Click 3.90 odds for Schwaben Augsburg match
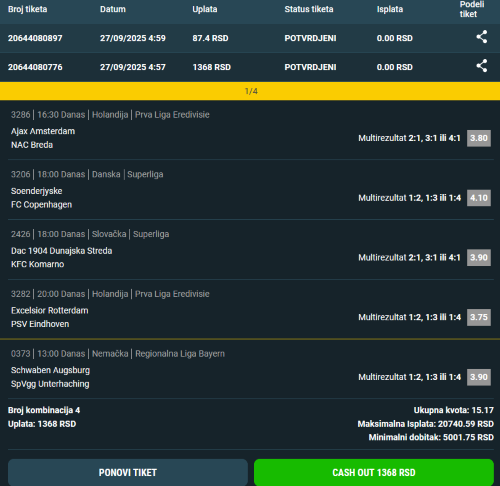500x486 pixels. (x=479, y=377)
